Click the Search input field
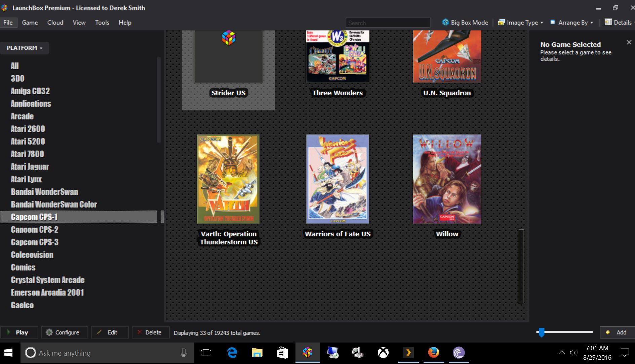Viewport: 635px width, 364px height. pos(388,23)
